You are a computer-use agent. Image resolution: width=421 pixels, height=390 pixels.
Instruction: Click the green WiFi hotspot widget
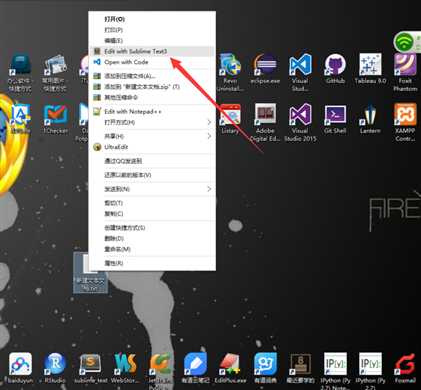pyautogui.click(x=406, y=41)
